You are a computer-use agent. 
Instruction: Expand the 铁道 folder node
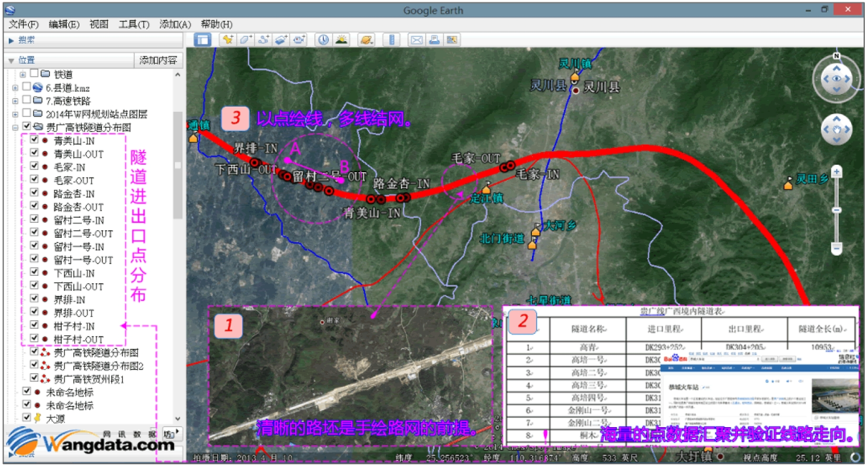coord(23,74)
